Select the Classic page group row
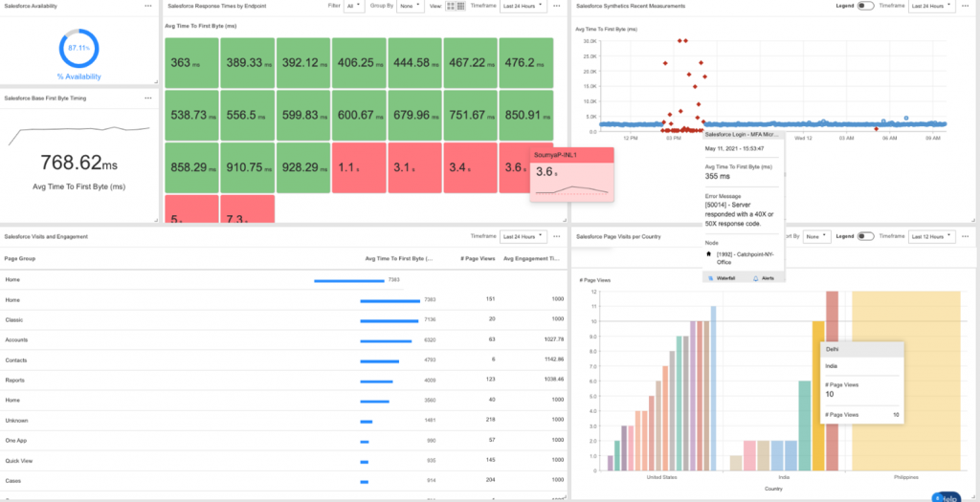The height and width of the screenshot is (502, 980). (283, 319)
